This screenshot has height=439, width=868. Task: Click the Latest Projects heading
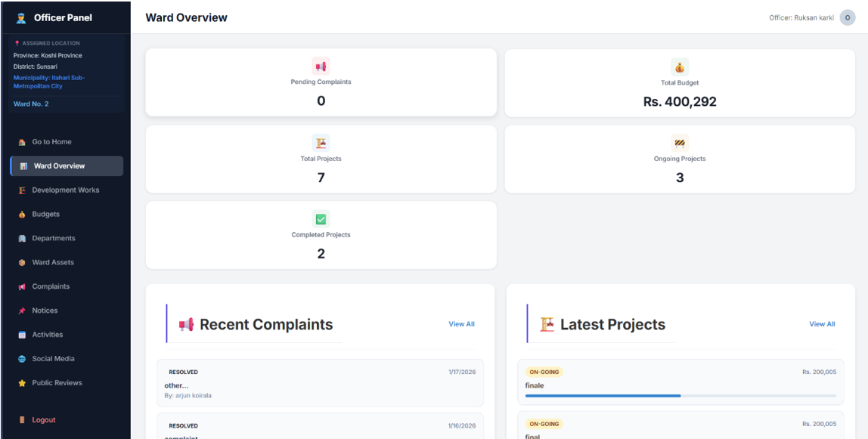612,325
